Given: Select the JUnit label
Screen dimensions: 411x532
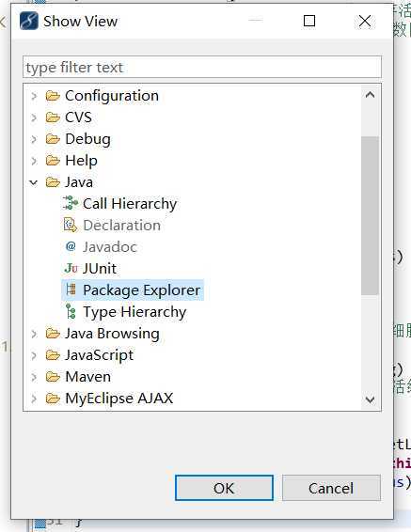Looking at the screenshot, I should pyautogui.click(x=100, y=269).
